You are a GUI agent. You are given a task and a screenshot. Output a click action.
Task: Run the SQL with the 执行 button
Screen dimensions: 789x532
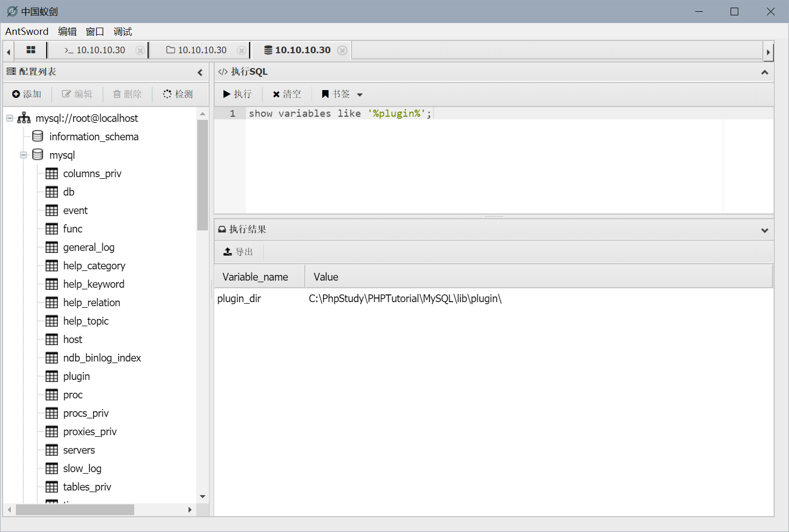(x=237, y=94)
